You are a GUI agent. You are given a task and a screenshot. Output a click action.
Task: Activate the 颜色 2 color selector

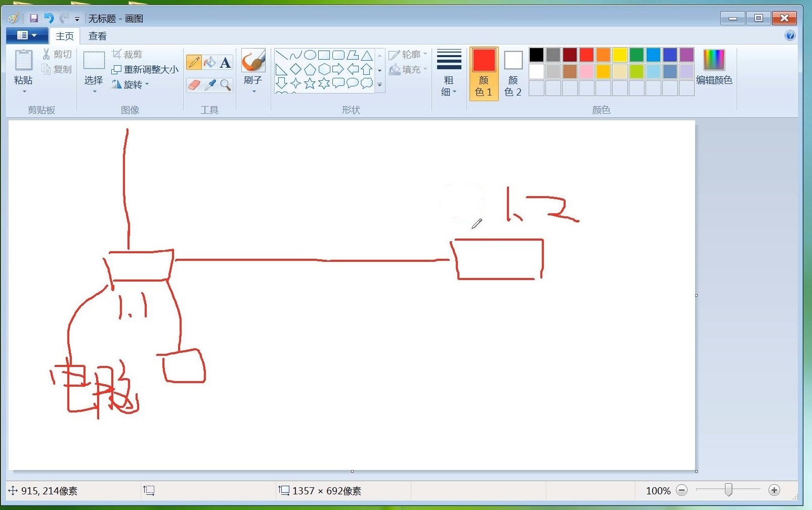click(x=513, y=74)
